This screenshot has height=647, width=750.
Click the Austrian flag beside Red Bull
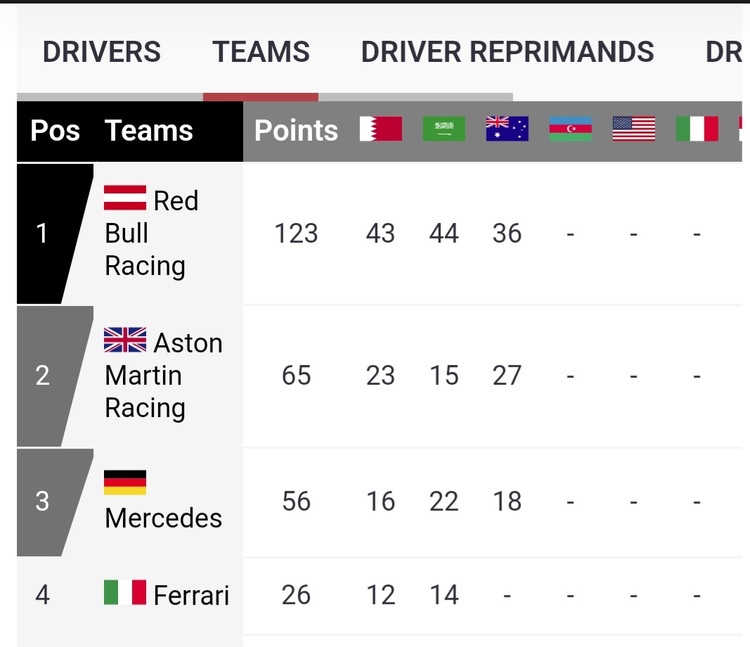pyautogui.click(x=125, y=198)
